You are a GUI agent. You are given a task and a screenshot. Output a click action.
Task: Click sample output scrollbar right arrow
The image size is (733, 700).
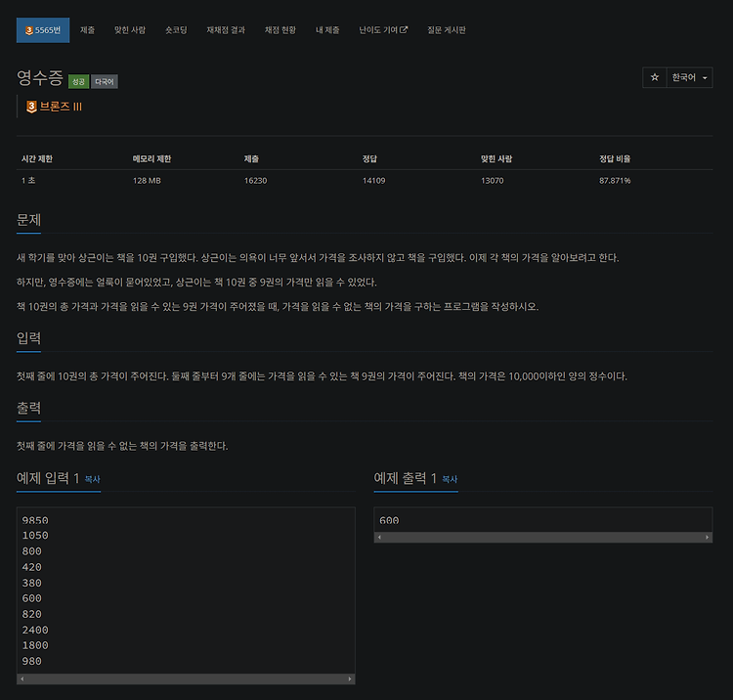(x=707, y=538)
